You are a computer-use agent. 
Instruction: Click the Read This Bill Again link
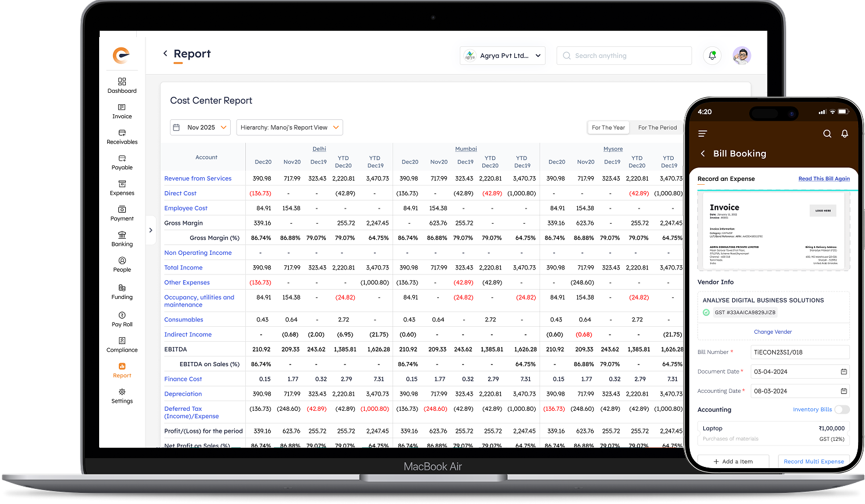(x=824, y=178)
